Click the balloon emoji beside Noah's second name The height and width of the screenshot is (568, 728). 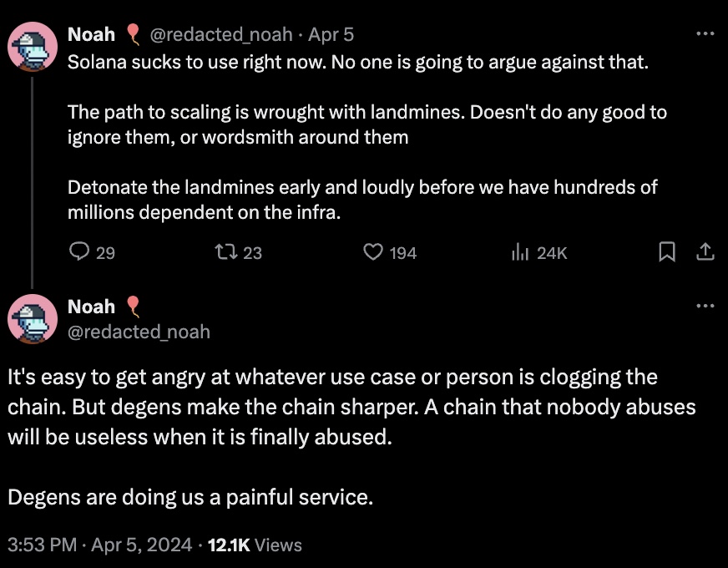click(134, 307)
